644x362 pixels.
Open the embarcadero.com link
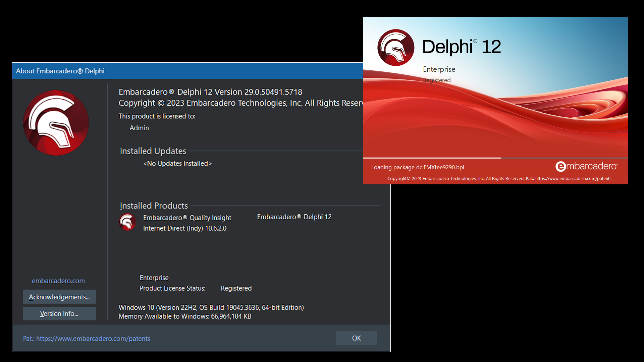[x=58, y=281]
